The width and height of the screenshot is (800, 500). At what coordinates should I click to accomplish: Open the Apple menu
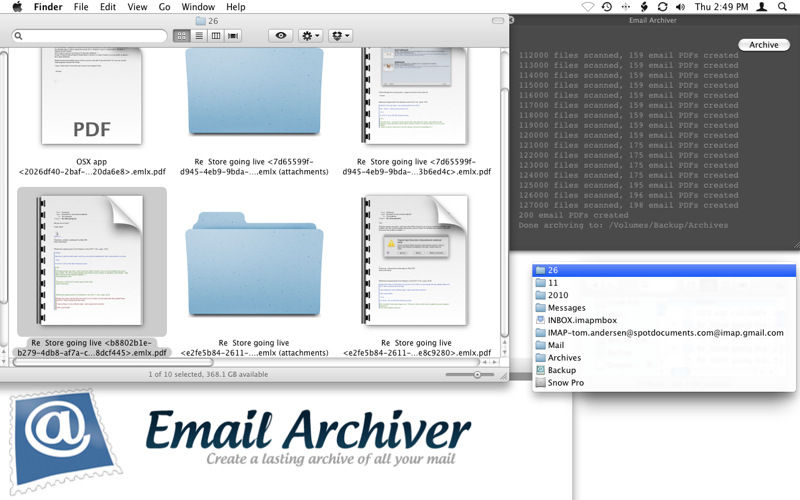17,7
